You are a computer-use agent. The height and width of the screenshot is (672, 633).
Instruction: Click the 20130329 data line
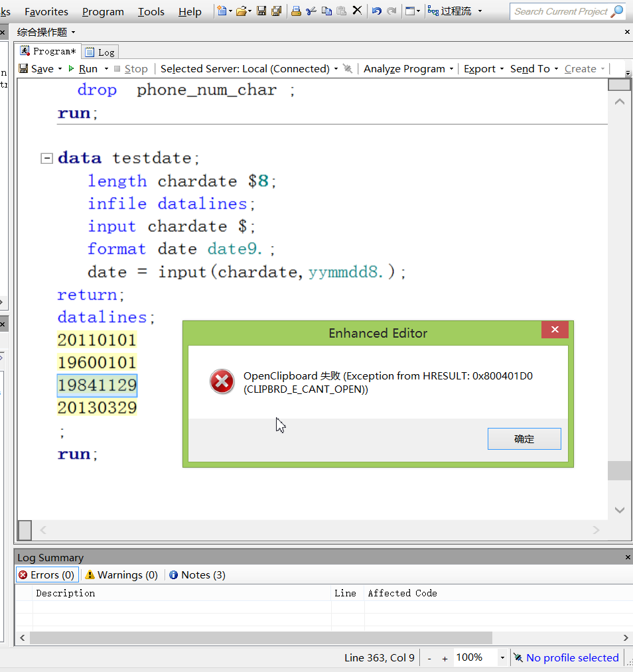[x=98, y=407]
